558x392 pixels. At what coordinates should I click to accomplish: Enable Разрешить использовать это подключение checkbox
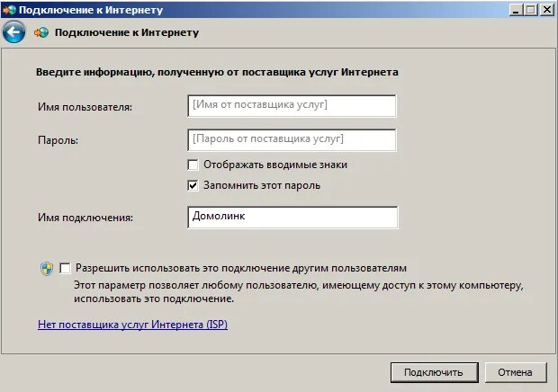point(65,268)
